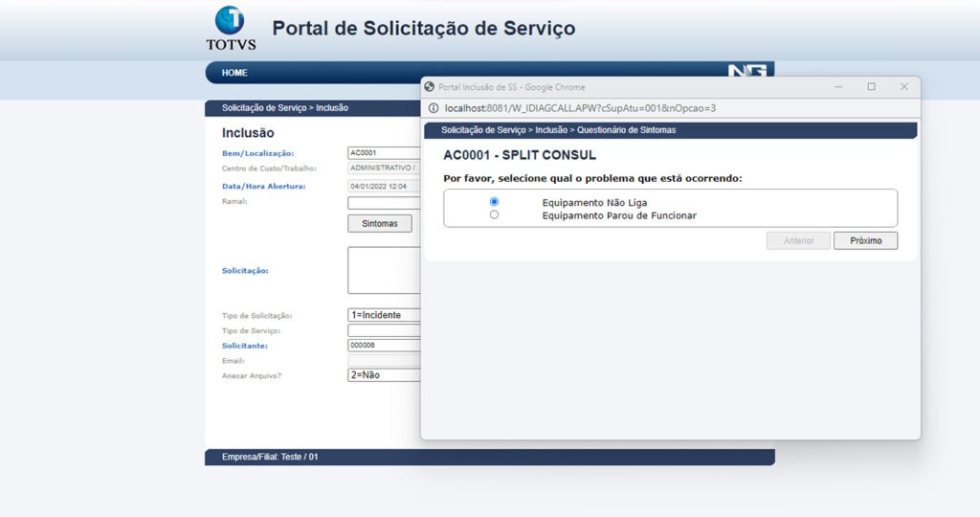Close the Portal Inclusão de SS popup
980x517 pixels.
[903, 87]
